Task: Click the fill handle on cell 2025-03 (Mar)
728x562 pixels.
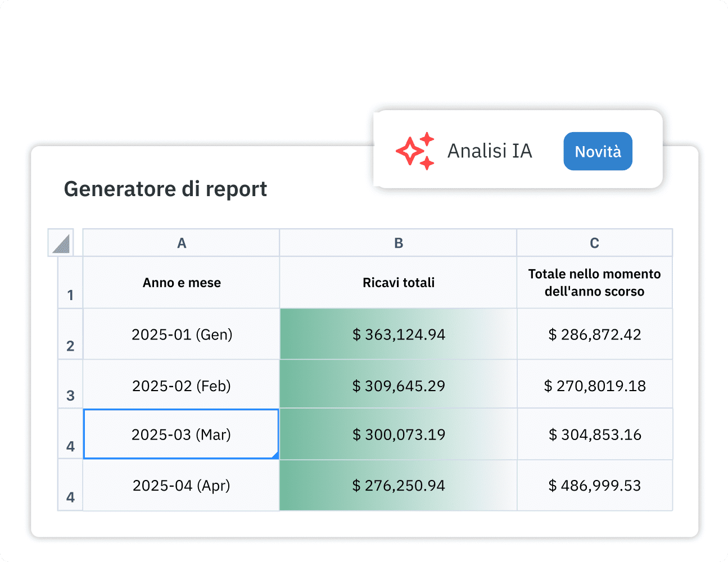Action: click(277, 456)
